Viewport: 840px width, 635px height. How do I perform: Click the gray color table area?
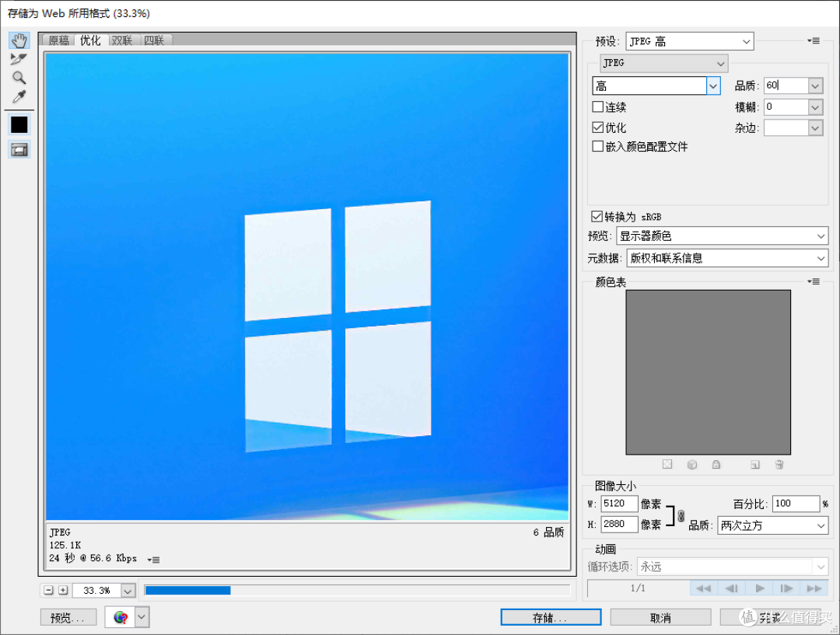pos(709,372)
